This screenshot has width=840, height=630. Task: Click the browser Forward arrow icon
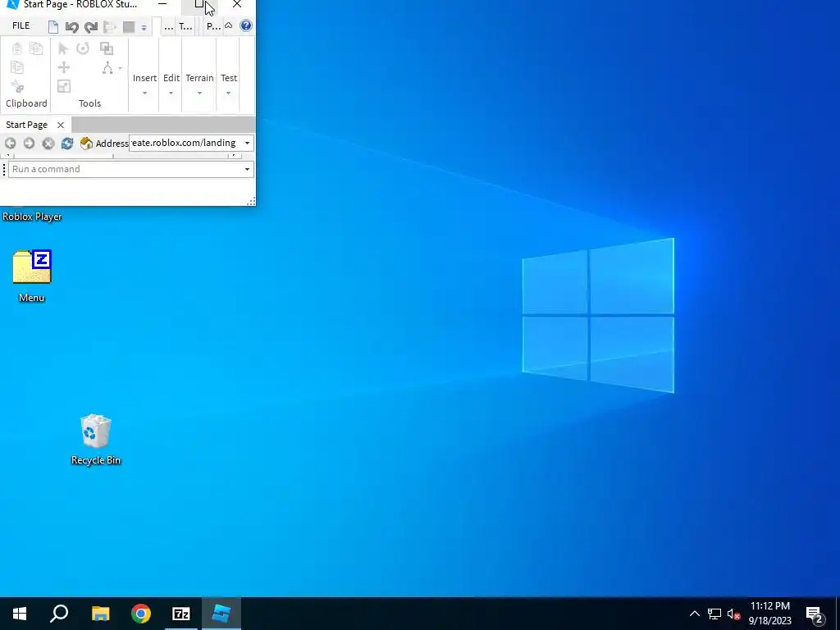click(29, 143)
